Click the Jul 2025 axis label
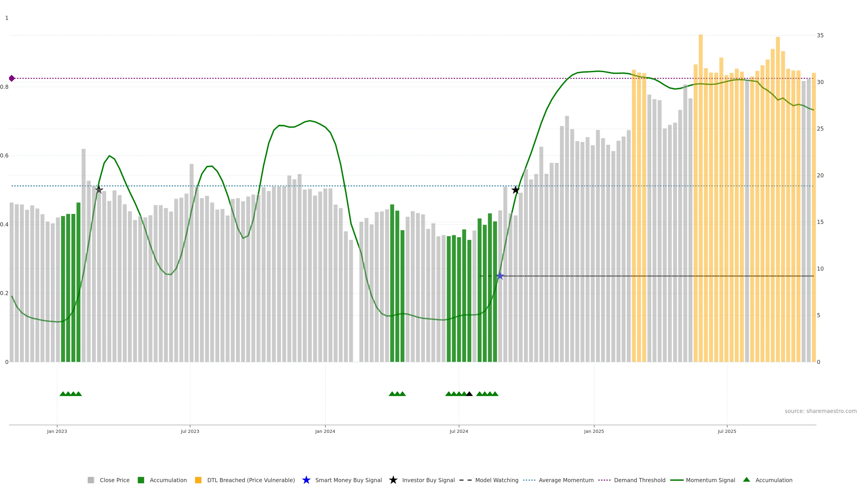868x488 pixels. point(727,431)
